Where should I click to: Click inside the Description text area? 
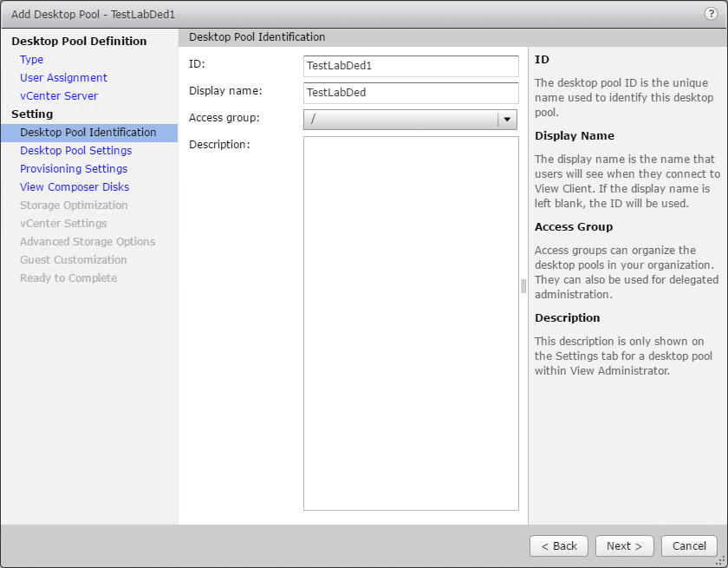tap(411, 323)
